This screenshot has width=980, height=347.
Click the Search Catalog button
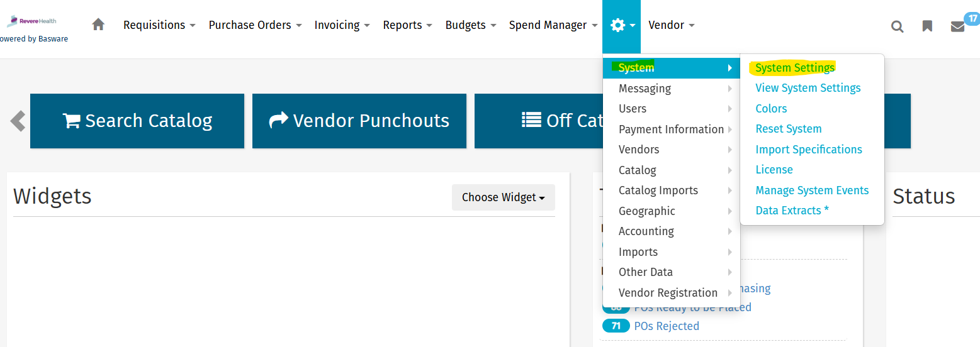pyautogui.click(x=137, y=121)
